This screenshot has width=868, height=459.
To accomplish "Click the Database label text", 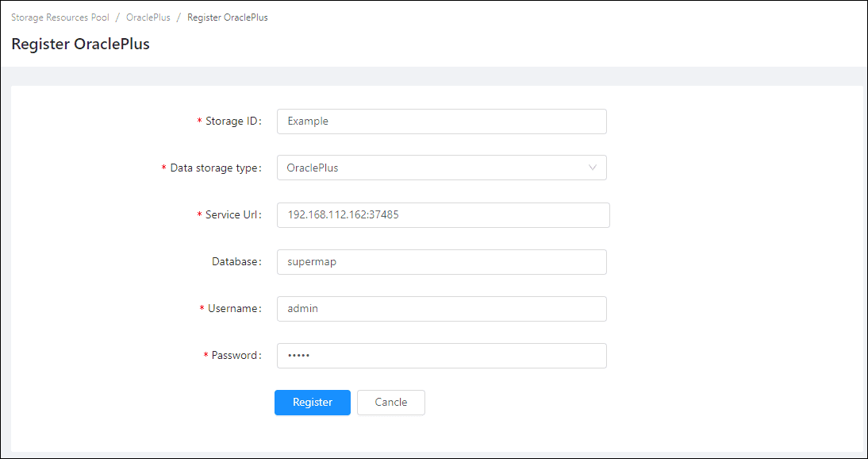I will point(236,262).
